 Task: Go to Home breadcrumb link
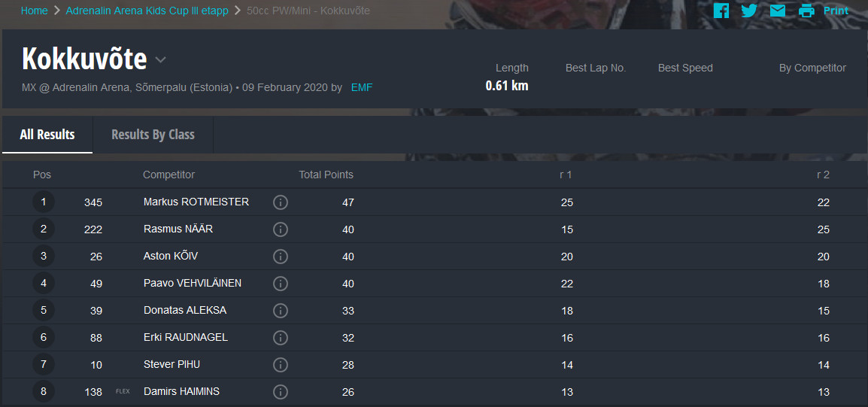pos(35,11)
